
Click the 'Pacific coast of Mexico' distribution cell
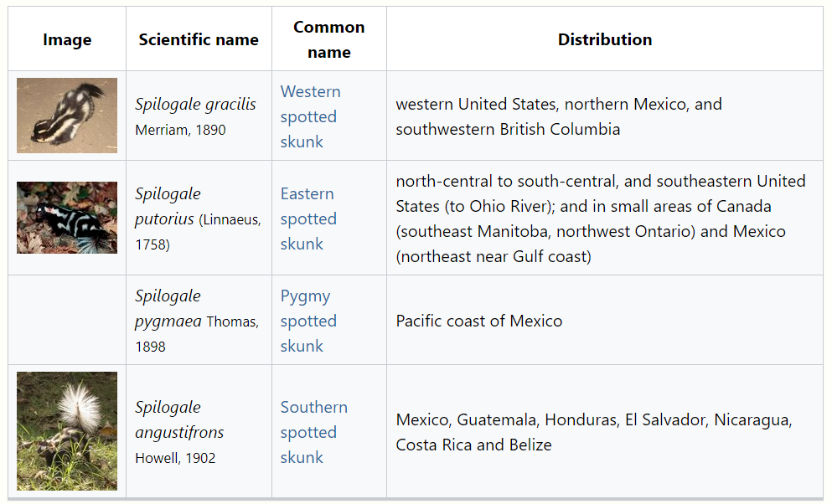[x=478, y=321]
